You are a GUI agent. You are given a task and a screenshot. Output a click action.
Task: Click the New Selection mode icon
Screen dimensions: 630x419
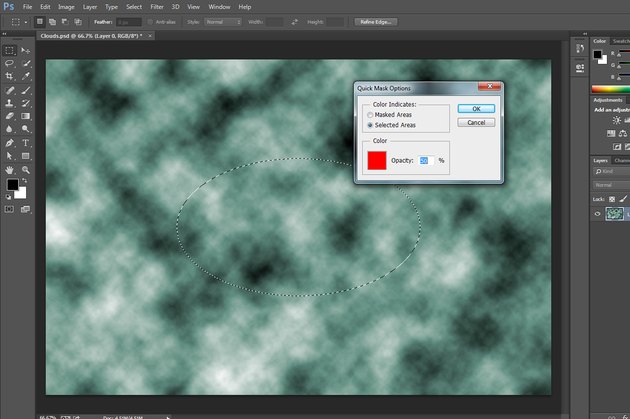tap(39, 22)
